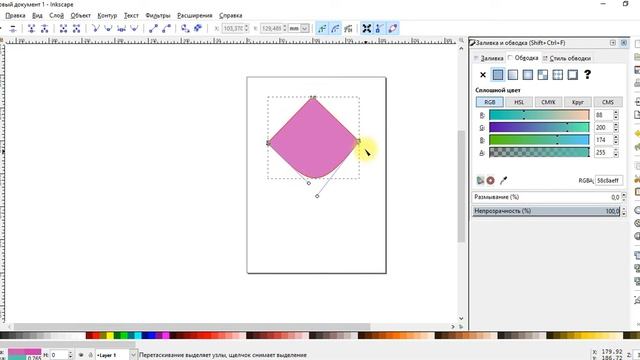
Task: Close the Fill and Stroke panel
Action: pos(624,43)
